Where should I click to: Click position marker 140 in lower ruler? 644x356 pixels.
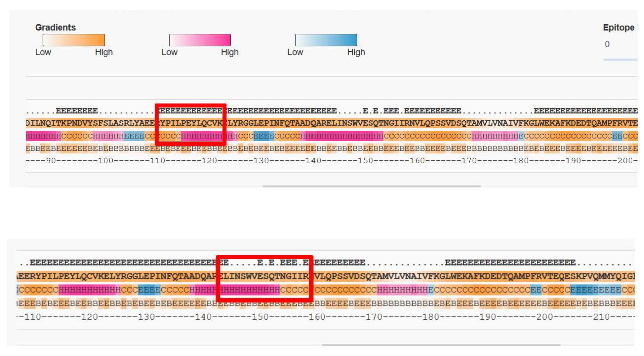click(203, 317)
